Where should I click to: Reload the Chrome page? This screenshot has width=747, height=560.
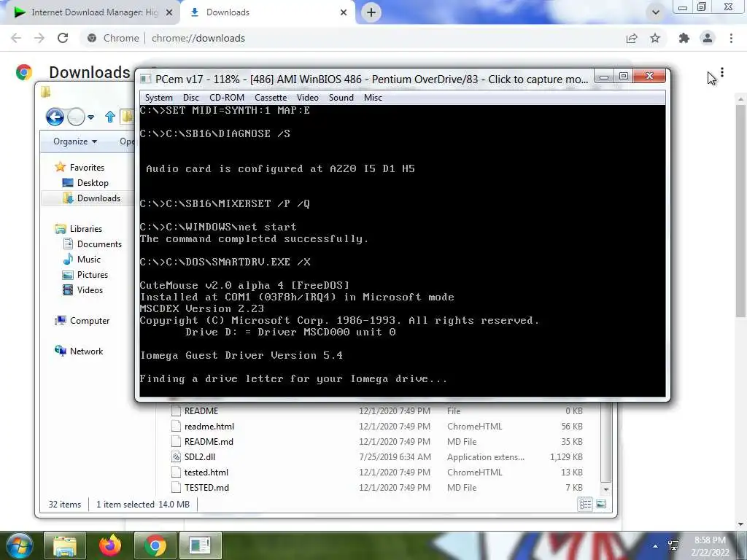point(63,38)
